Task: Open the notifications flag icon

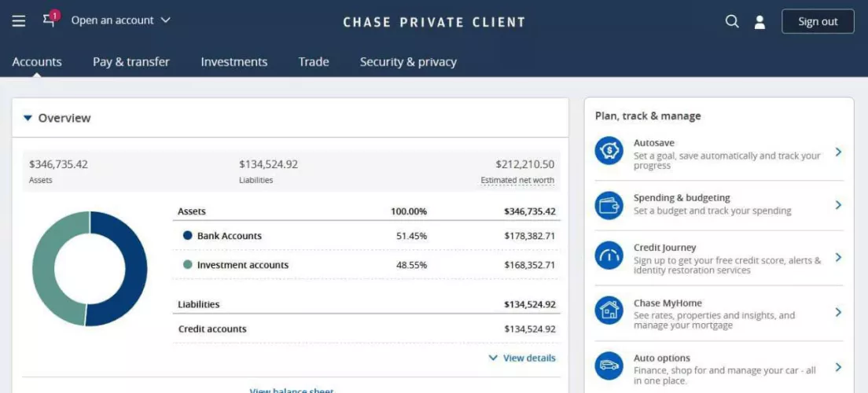Action: click(50, 20)
